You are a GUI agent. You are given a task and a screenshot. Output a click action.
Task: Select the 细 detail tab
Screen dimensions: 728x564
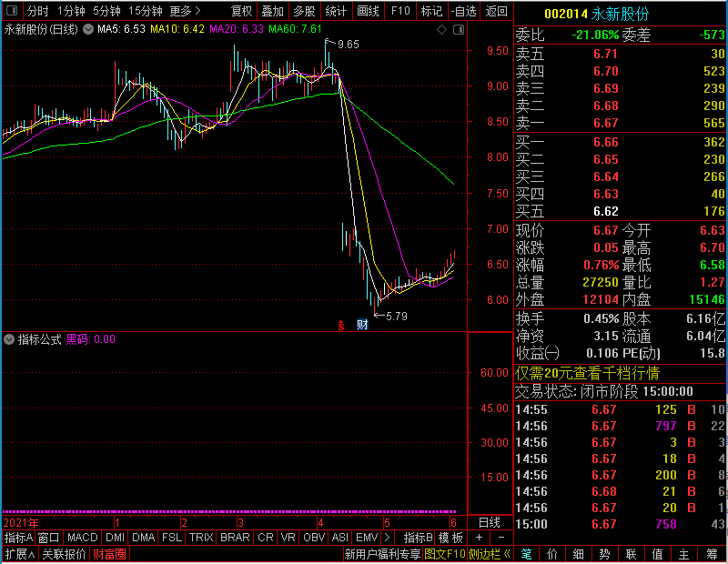point(579,554)
